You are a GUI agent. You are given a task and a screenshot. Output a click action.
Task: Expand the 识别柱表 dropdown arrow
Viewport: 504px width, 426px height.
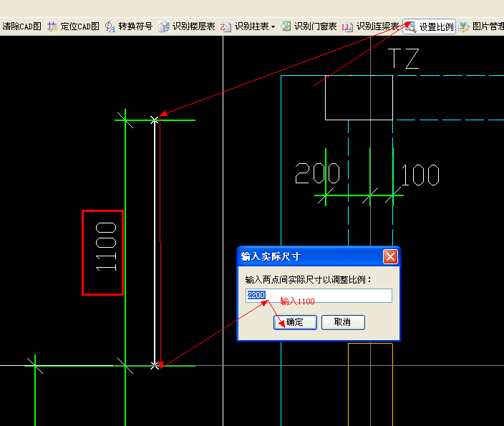pos(273,26)
